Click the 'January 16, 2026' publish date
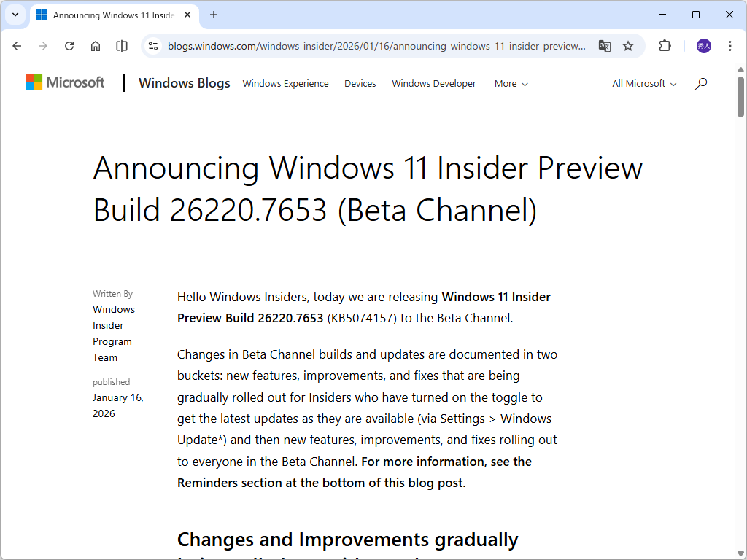Viewport: 747px width, 560px height. click(x=118, y=405)
